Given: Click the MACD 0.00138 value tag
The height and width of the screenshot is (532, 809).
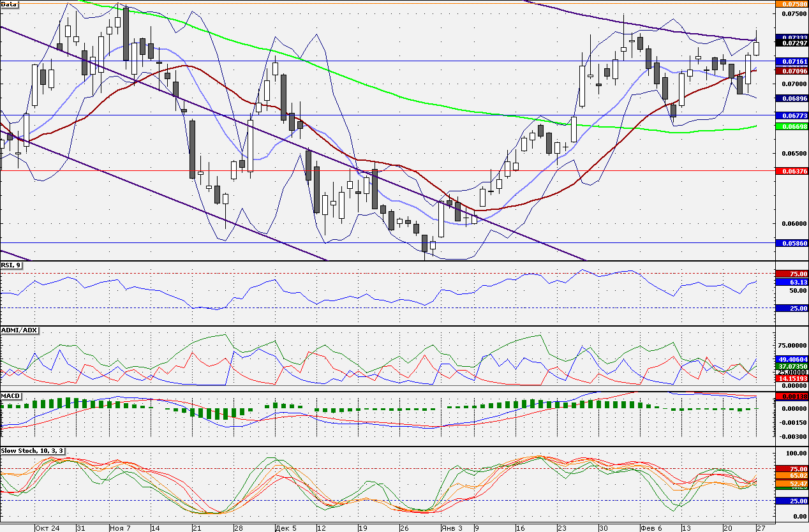Looking at the screenshot, I should point(791,396).
